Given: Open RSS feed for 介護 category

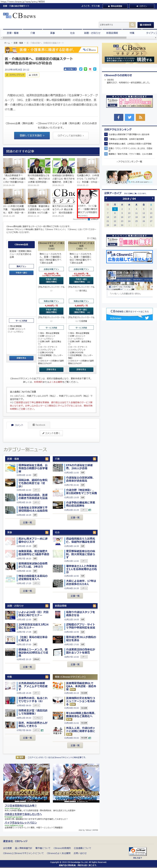Looking at the screenshot, I should coord(95,459).
